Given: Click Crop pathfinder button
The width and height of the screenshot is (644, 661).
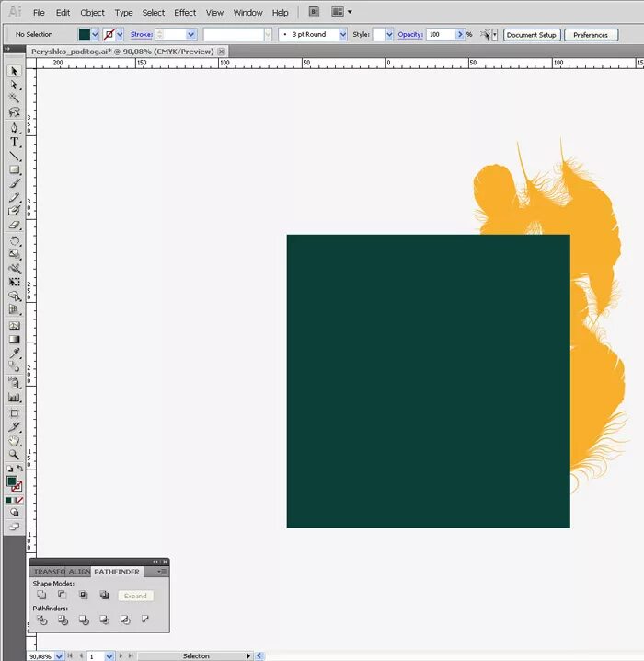Looking at the screenshot, I should [x=104, y=620].
